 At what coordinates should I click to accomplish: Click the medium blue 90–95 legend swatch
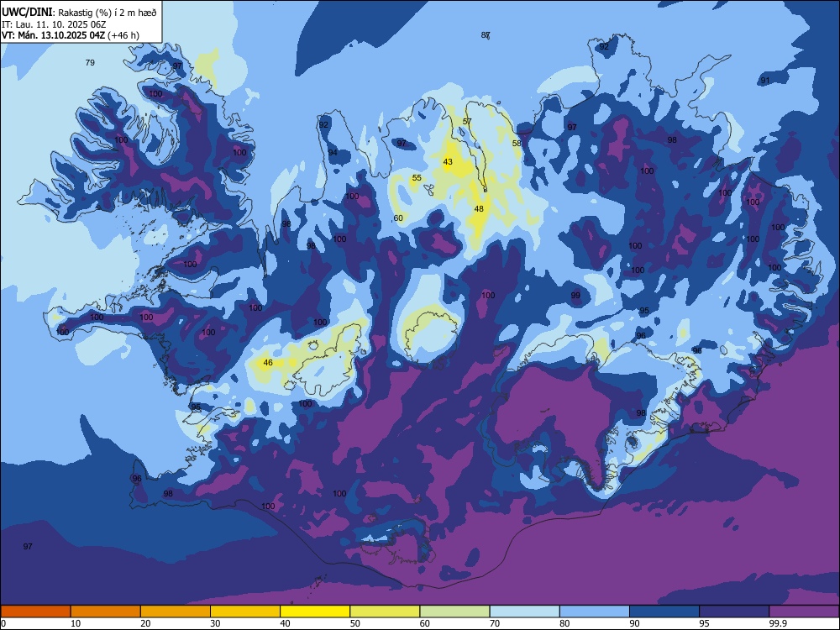tap(664, 612)
